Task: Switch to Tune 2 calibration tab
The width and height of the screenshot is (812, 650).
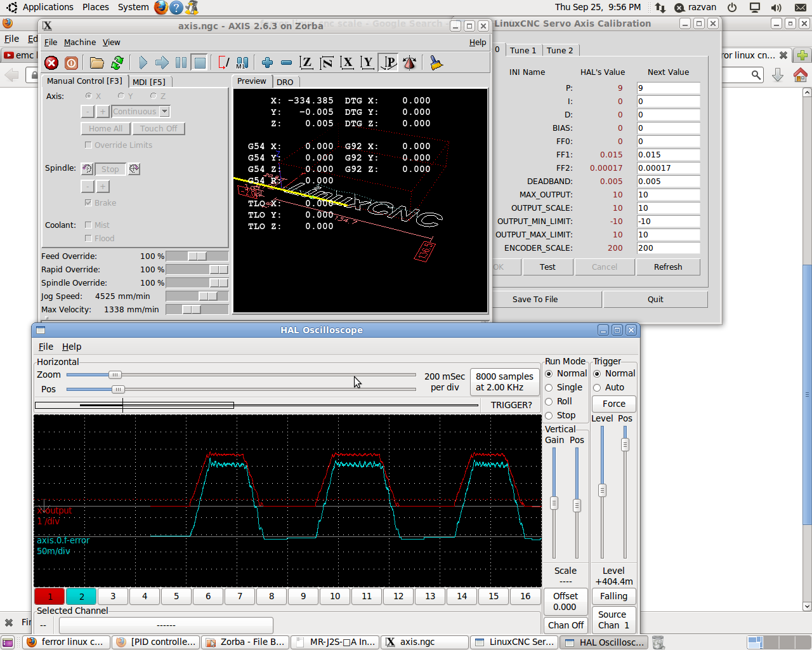Action: pos(560,50)
